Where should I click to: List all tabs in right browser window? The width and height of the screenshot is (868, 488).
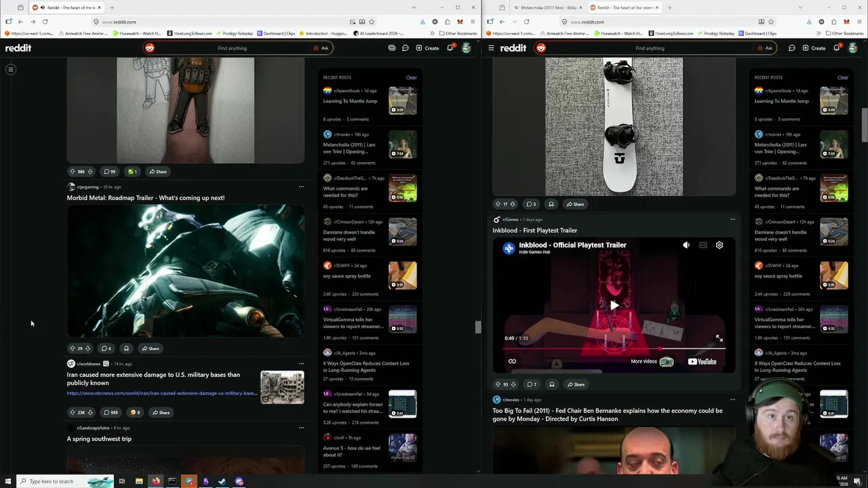(x=800, y=7)
